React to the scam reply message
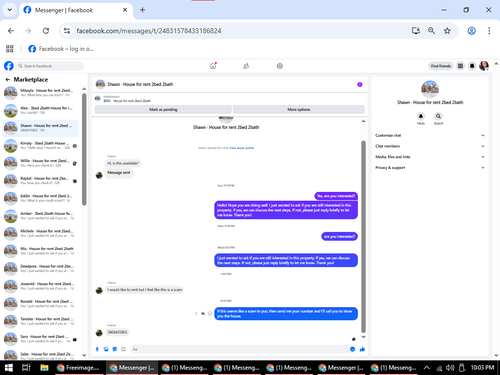The image size is (500, 375). click(x=210, y=313)
